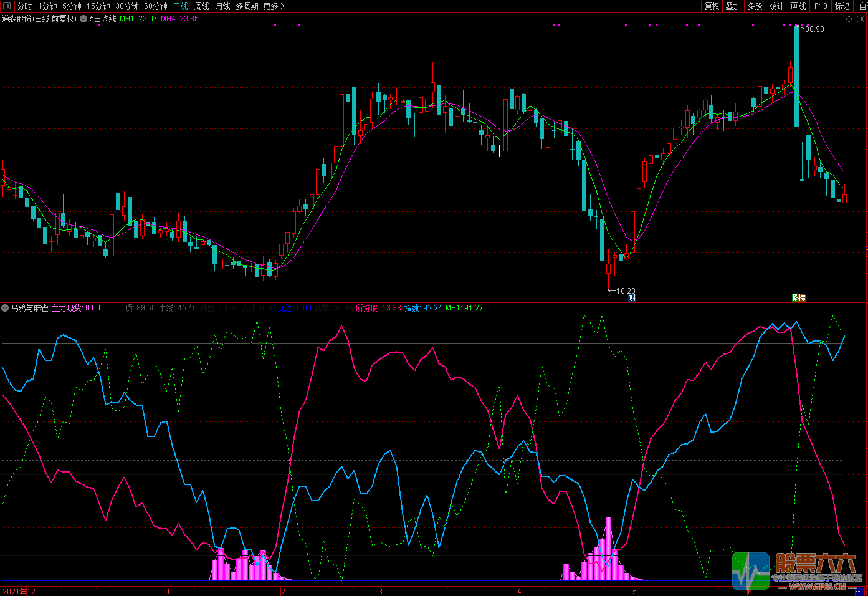Click the 财 marker below the 18.20 low
This screenshot has height=596, width=868.
[632, 298]
